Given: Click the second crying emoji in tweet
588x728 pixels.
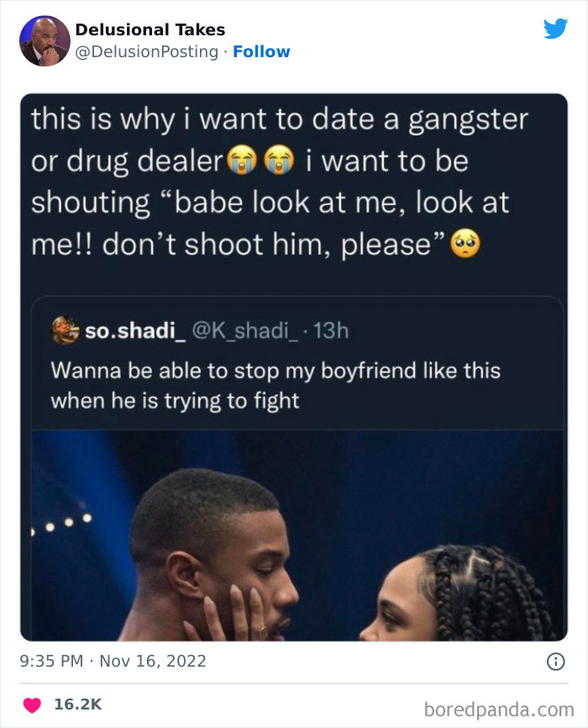Looking at the screenshot, I should (278, 159).
